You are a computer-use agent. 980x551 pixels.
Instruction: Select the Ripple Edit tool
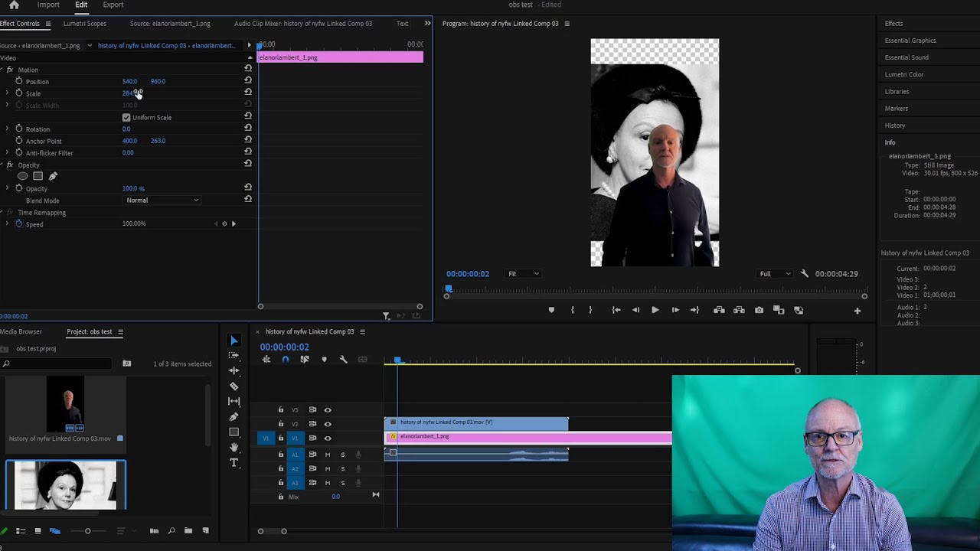[x=234, y=370]
